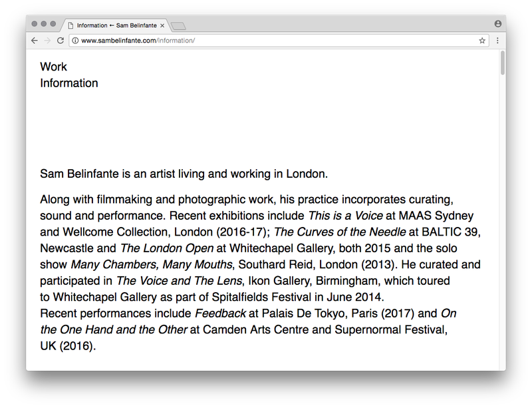532x408 pixels.
Task: Click the text "UK (2016)."
Action: coord(68,346)
